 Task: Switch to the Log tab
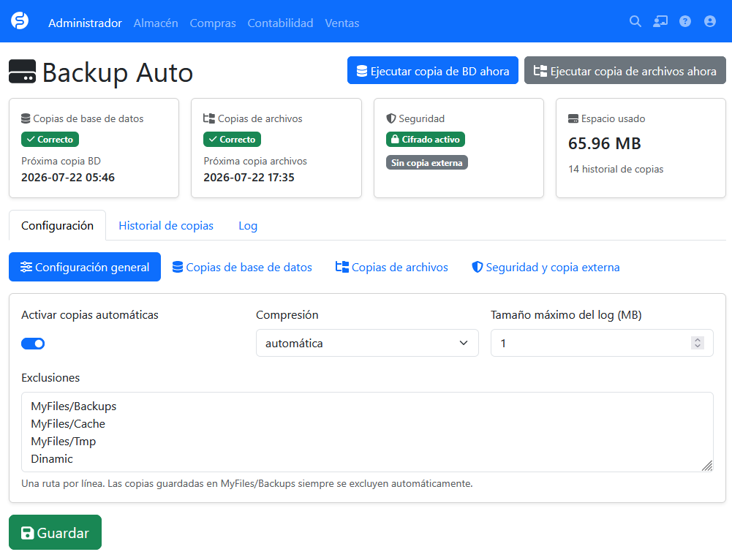point(248,225)
